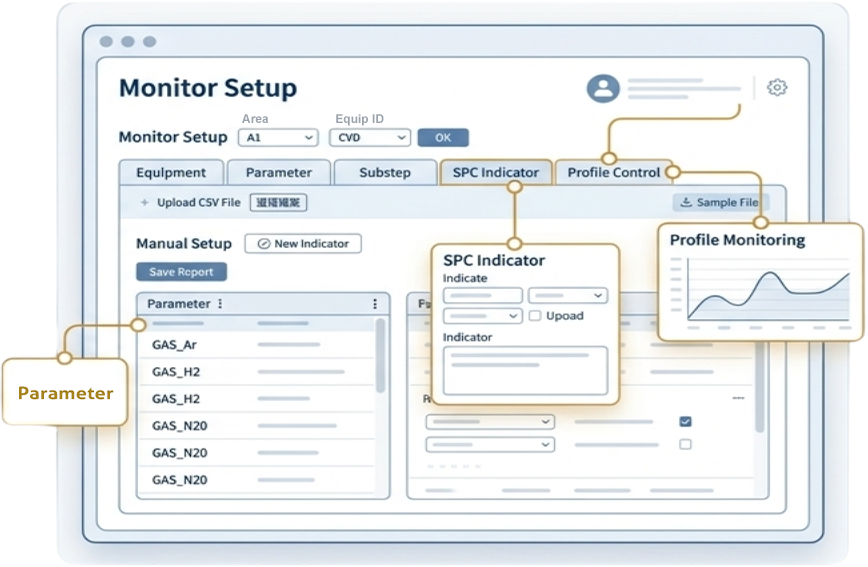Open the Parameter column three-dot menu

tap(220, 304)
